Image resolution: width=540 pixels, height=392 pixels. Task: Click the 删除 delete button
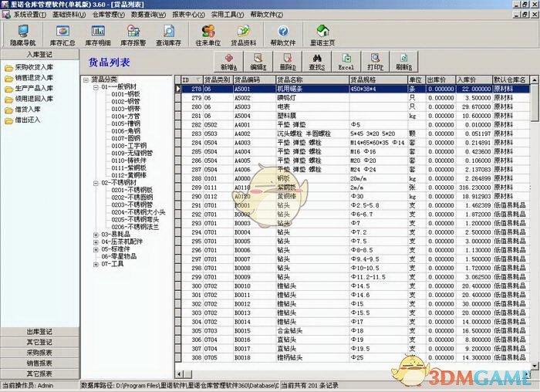287,62
